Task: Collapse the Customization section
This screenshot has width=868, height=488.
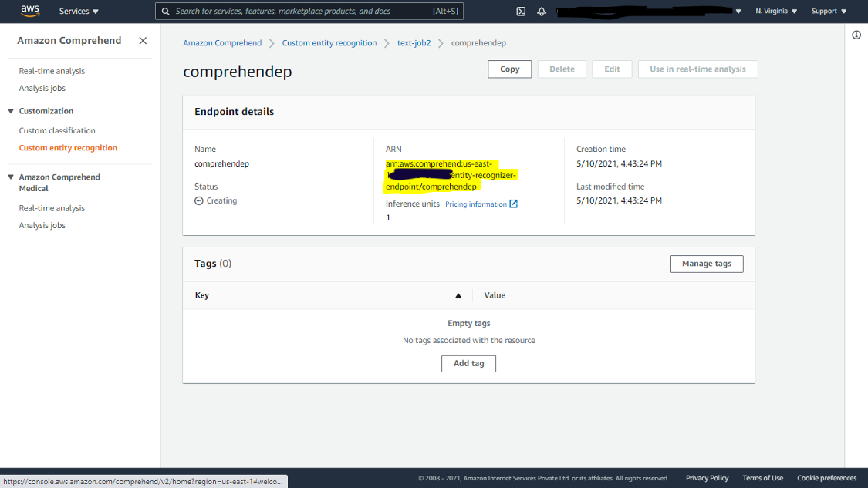Action: click(9, 110)
